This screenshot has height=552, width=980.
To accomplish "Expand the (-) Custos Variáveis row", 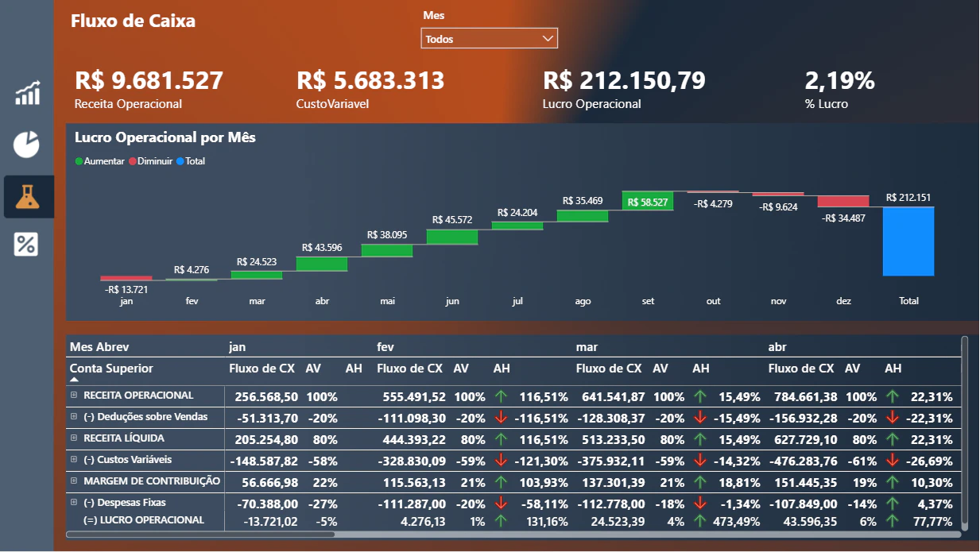I will 74,459.
